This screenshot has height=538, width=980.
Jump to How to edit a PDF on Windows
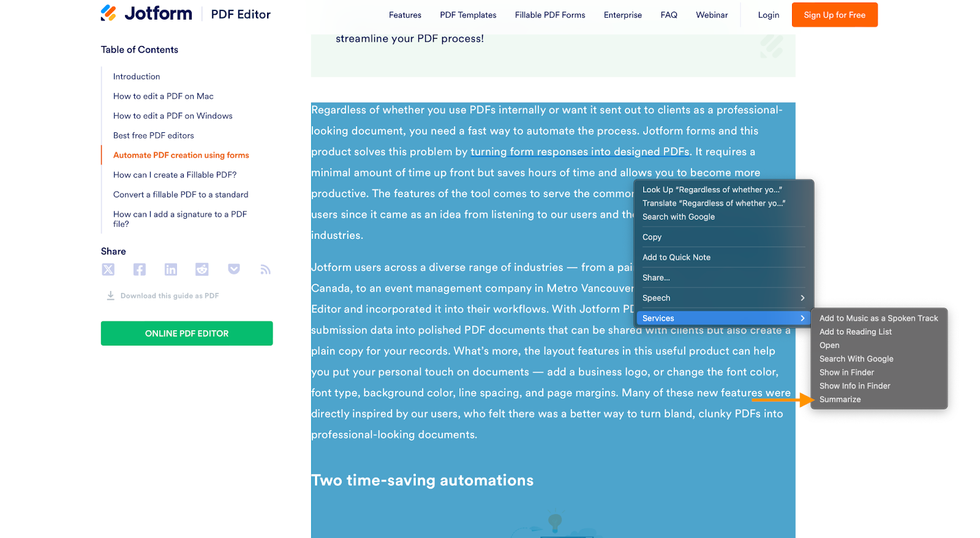tap(173, 116)
